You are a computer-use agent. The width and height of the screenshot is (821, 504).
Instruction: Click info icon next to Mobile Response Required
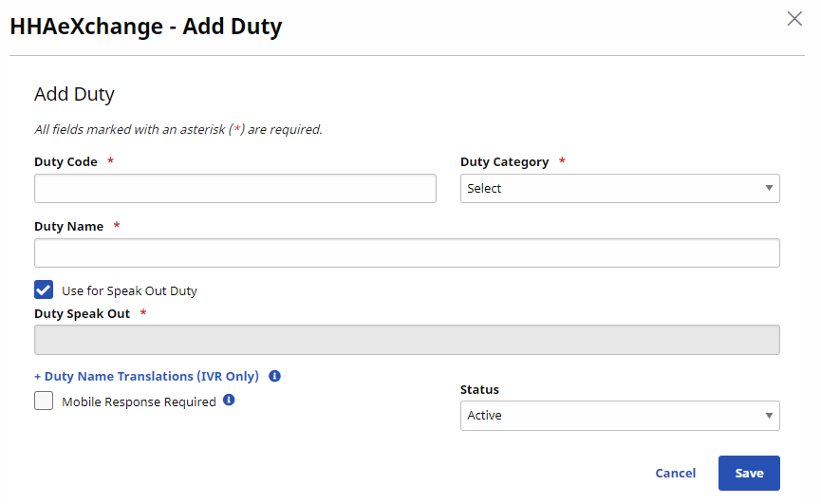pos(229,401)
